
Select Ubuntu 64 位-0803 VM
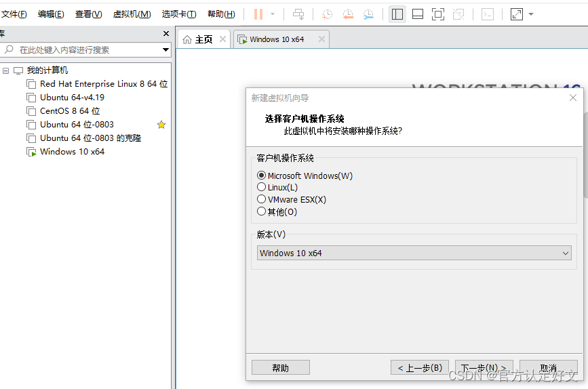pos(77,125)
